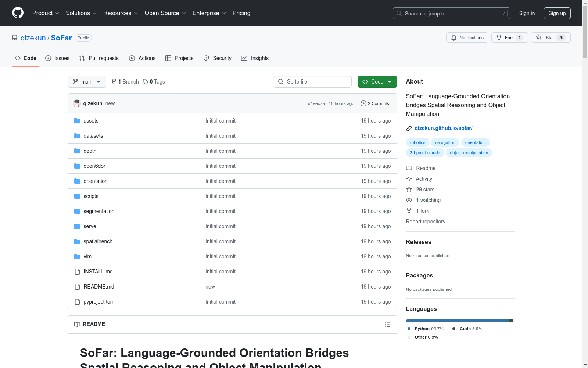The width and height of the screenshot is (588, 368).
Task: Open the README outline list icon
Action: click(x=387, y=325)
